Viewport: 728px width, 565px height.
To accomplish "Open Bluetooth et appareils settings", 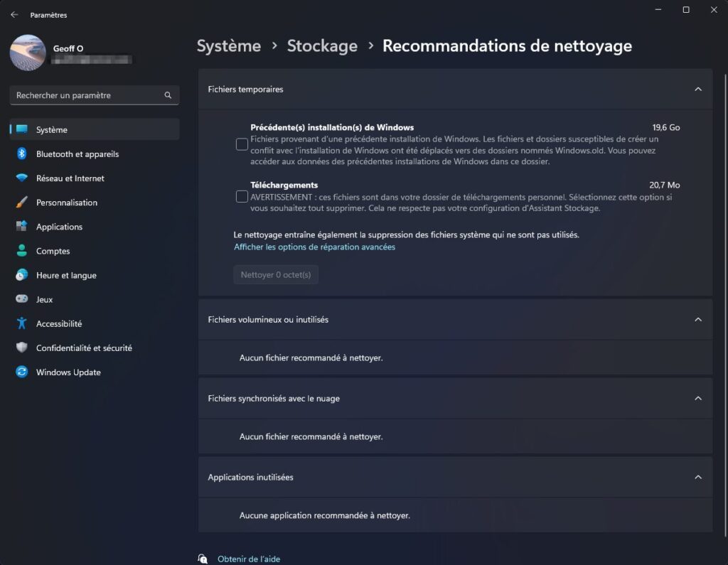I will [95, 154].
